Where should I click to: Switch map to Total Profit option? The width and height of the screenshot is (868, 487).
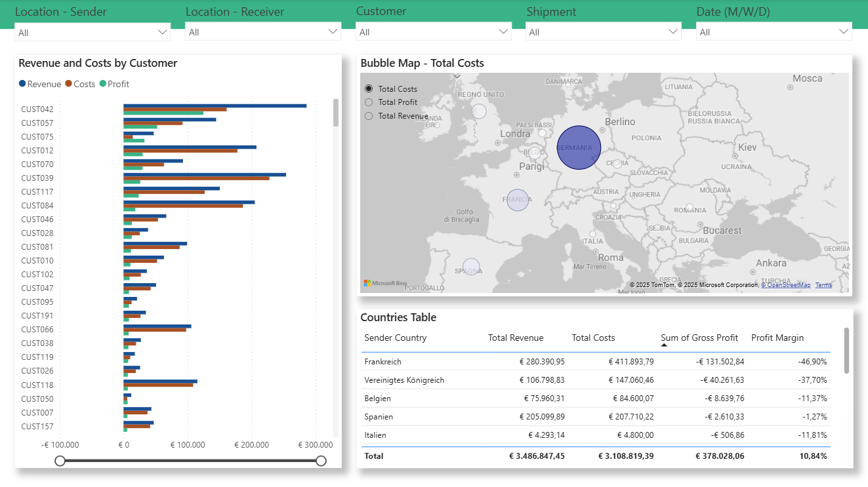(369, 102)
